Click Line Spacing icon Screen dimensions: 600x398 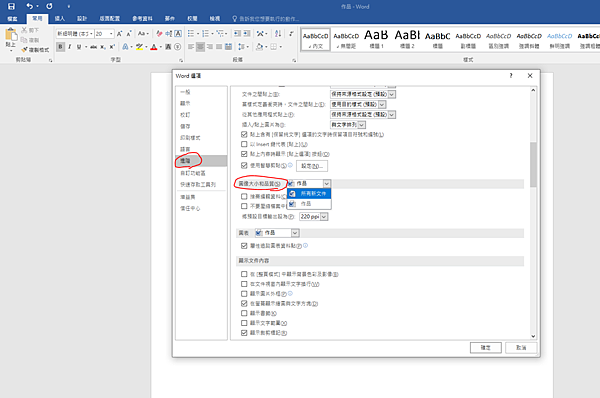tap(241, 47)
